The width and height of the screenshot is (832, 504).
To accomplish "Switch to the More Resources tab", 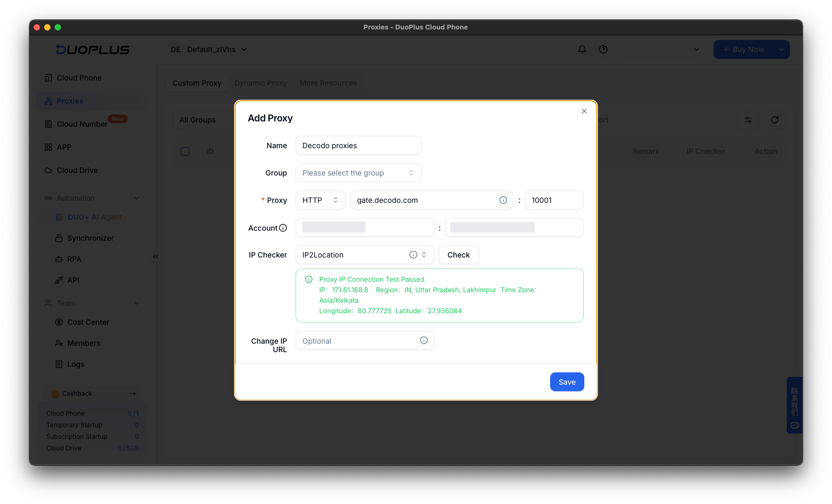I will pos(328,83).
